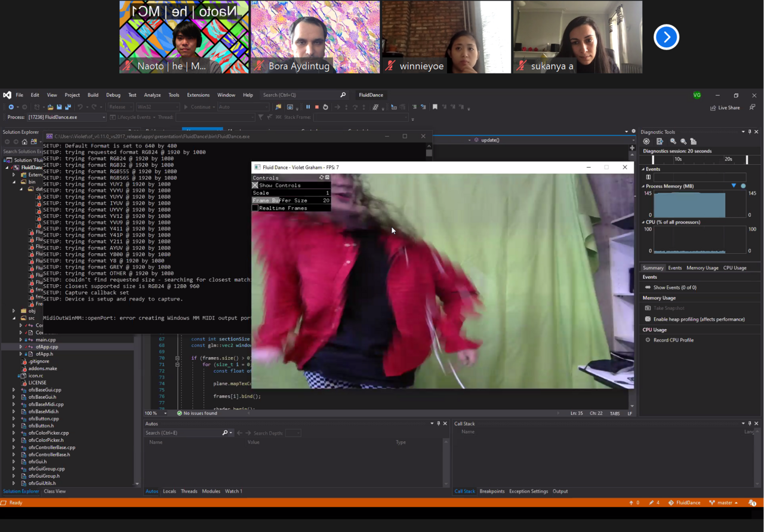Click the Open File folder icon
Image resolution: width=764 pixels, height=532 pixels.
(50, 107)
